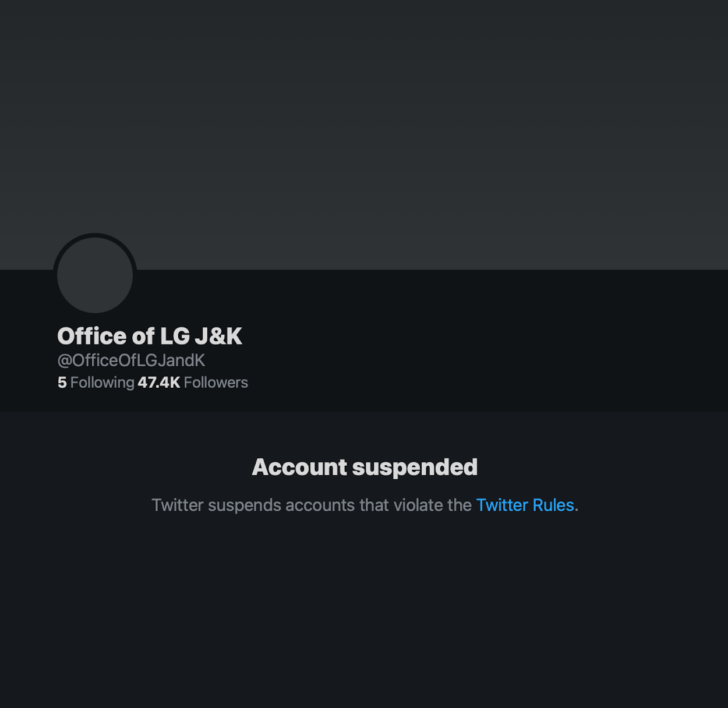The height and width of the screenshot is (708, 728).
Task: Click the word Following in profile stats
Action: point(103,383)
